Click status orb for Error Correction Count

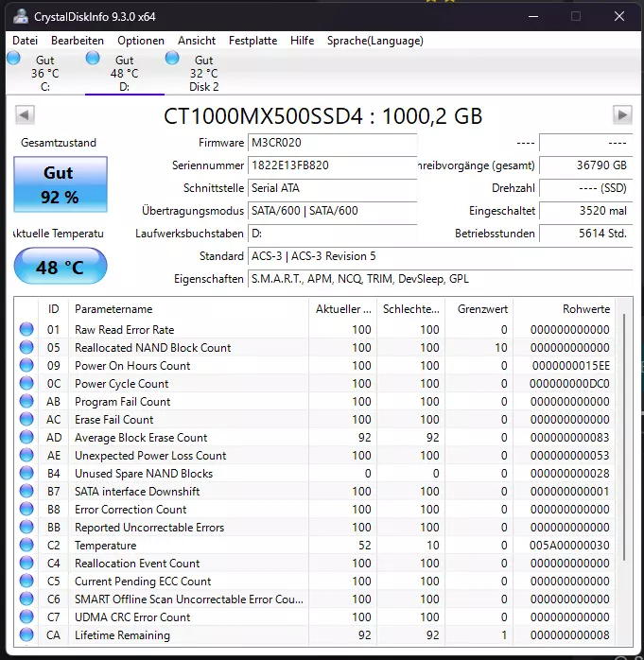point(26,509)
